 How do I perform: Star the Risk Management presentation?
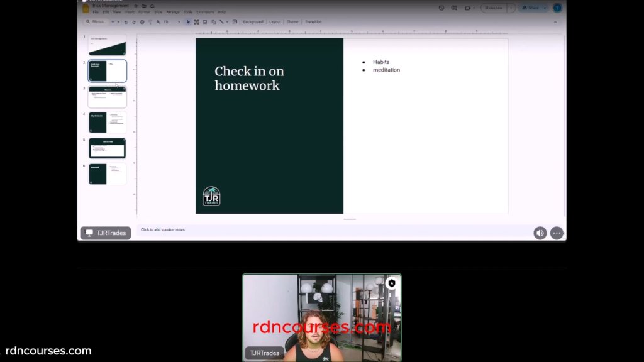(136, 6)
